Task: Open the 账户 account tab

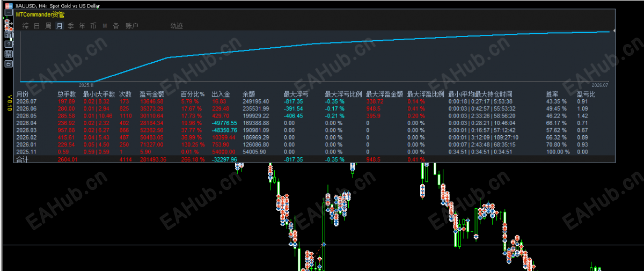Action: tap(132, 26)
